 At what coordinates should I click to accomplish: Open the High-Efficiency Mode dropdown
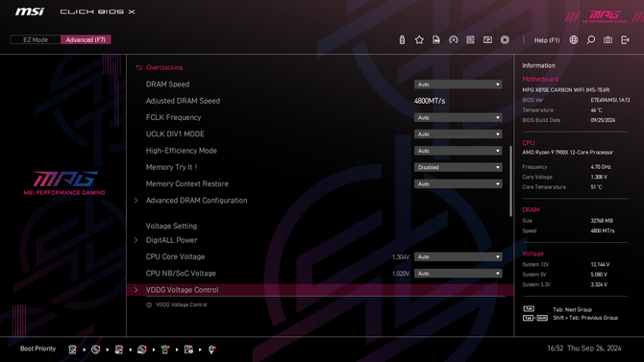458,151
